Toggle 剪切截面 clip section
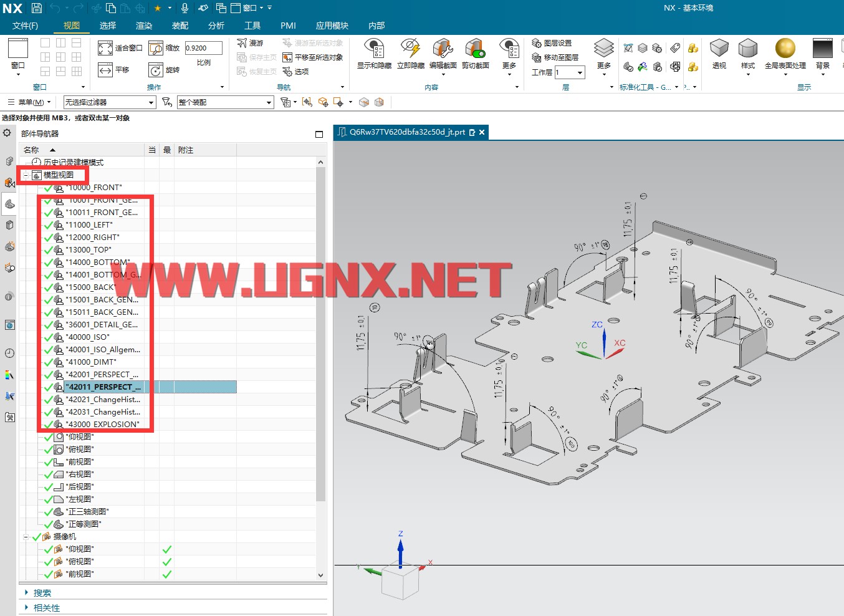Image resolution: width=844 pixels, height=616 pixels. (x=476, y=54)
